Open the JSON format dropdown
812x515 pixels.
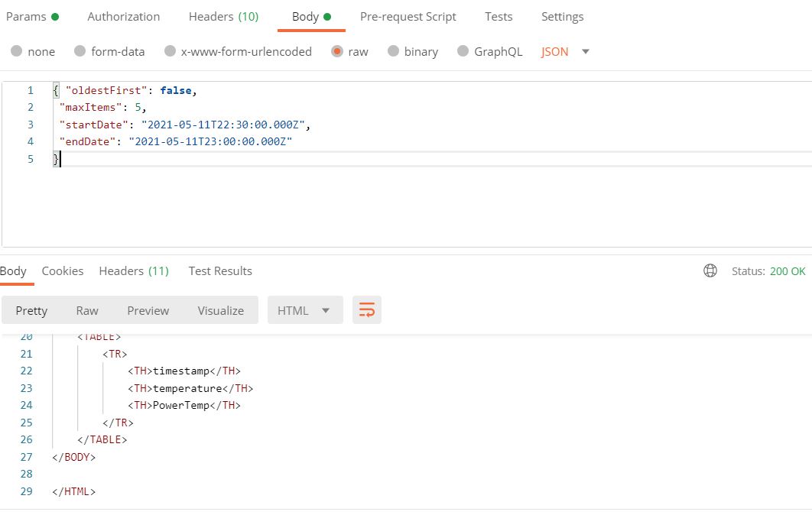(566, 52)
